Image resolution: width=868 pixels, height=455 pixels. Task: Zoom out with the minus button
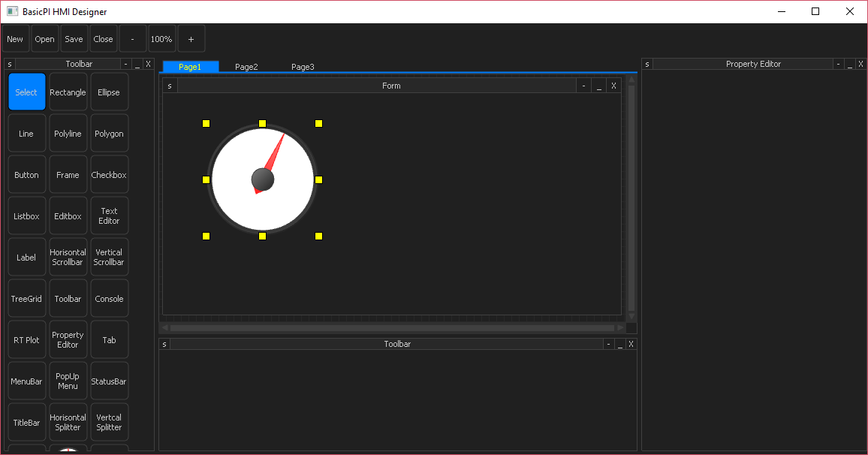click(x=133, y=39)
